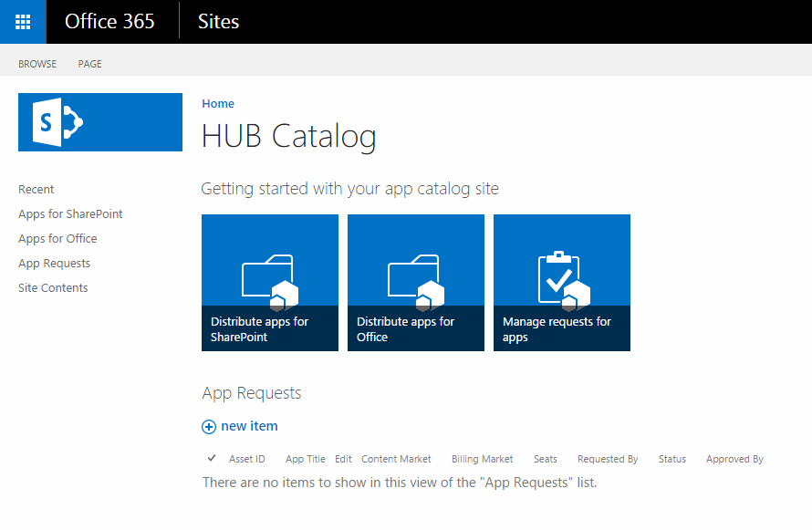Open Recent in left navigation
The width and height of the screenshot is (812, 530).
(36, 190)
